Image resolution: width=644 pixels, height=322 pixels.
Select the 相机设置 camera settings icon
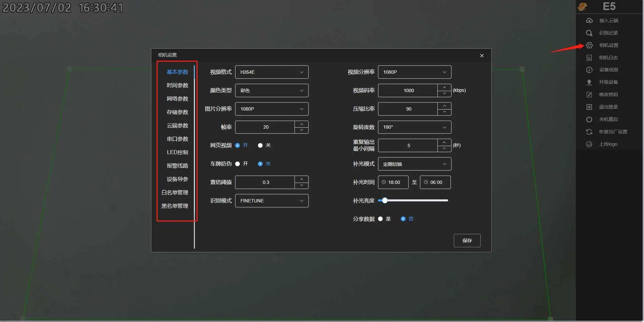coord(589,45)
